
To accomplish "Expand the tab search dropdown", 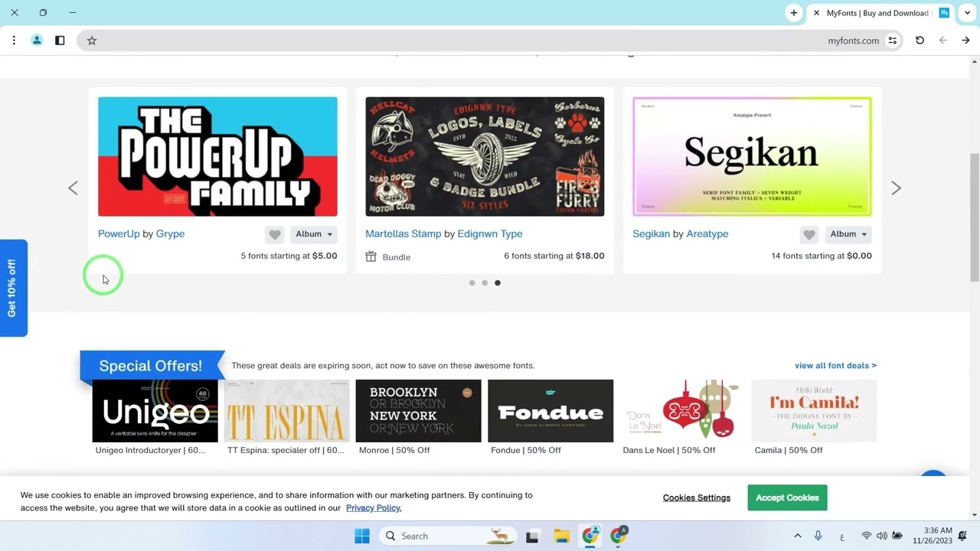I will pyautogui.click(x=968, y=13).
